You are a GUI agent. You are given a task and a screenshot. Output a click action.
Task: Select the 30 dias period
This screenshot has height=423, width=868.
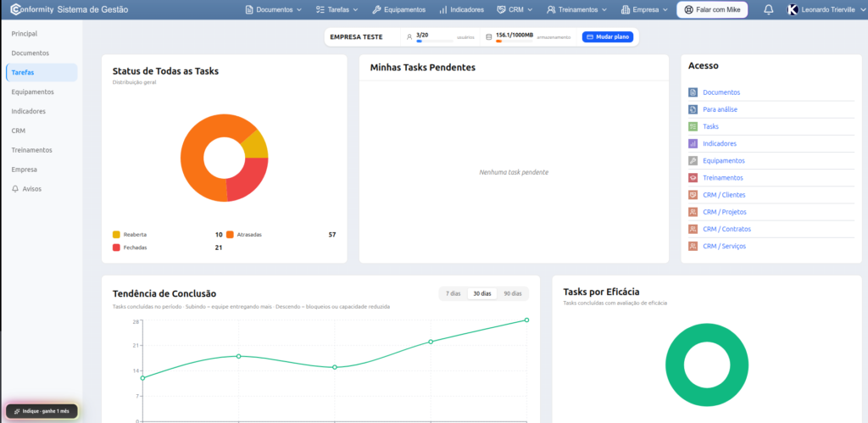tap(482, 294)
